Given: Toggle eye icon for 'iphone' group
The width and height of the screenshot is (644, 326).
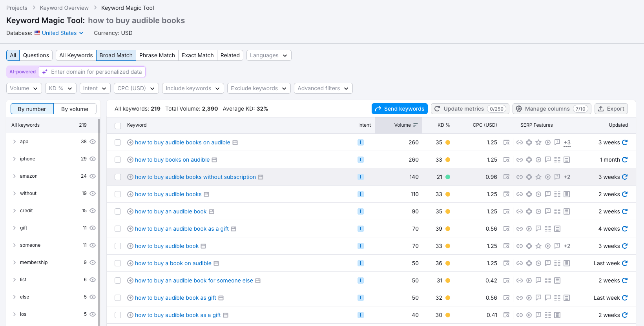Looking at the screenshot, I should pyautogui.click(x=93, y=159).
